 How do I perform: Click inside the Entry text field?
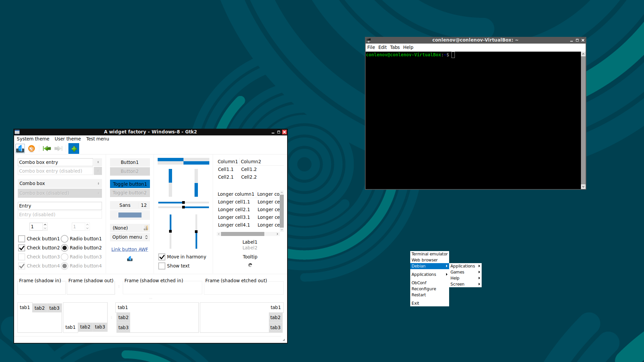tap(60, 206)
